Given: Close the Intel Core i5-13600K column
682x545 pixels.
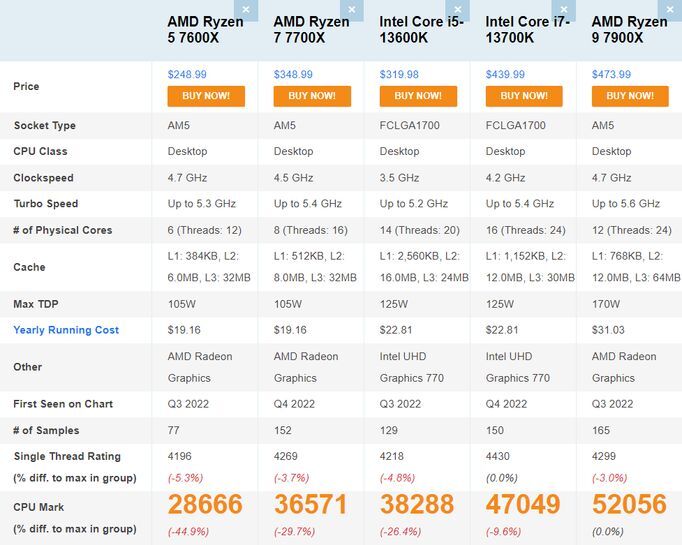Looking at the screenshot, I should pos(461,10).
